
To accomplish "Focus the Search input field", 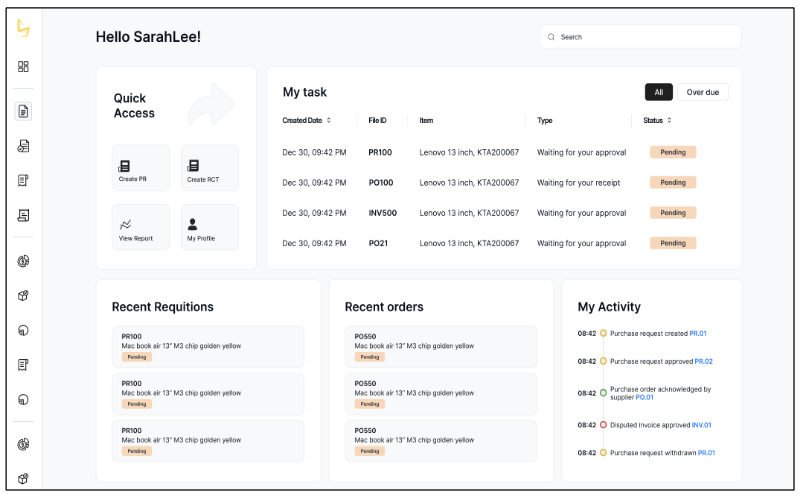I will [x=640, y=37].
